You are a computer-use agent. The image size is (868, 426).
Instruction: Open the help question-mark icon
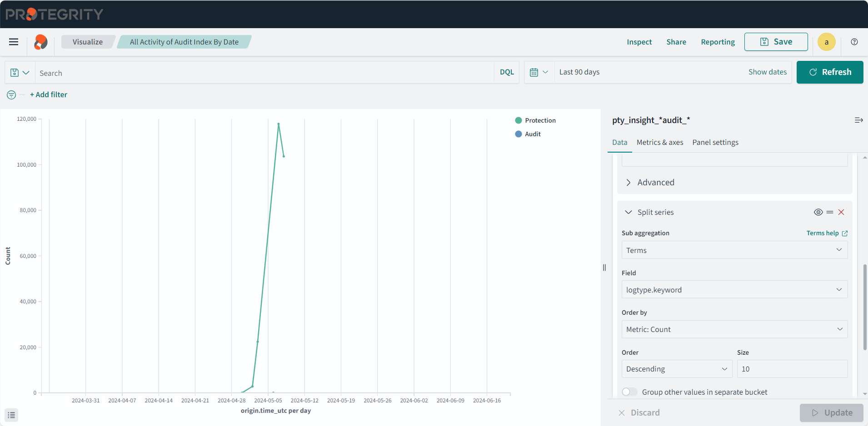coord(854,42)
